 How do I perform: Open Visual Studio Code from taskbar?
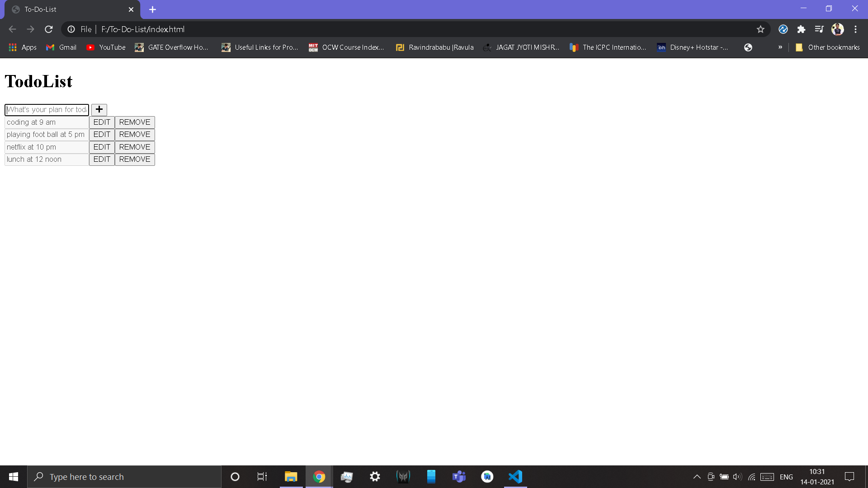[x=515, y=477]
